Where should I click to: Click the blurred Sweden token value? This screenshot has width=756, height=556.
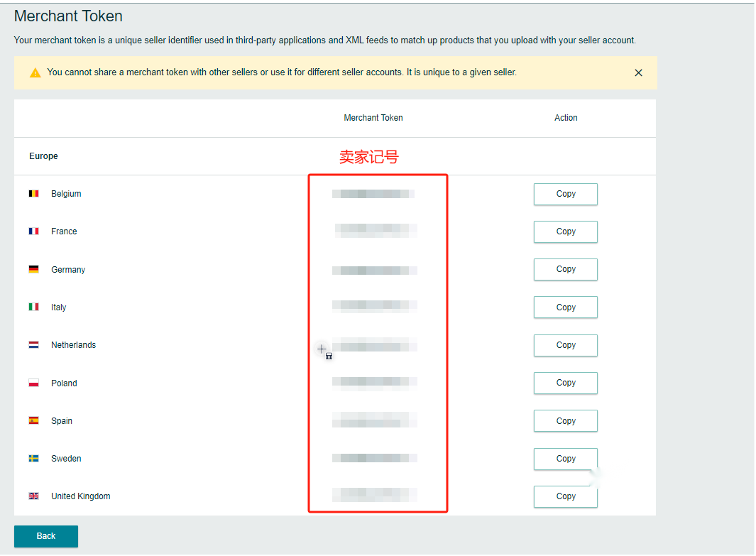click(375, 458)
